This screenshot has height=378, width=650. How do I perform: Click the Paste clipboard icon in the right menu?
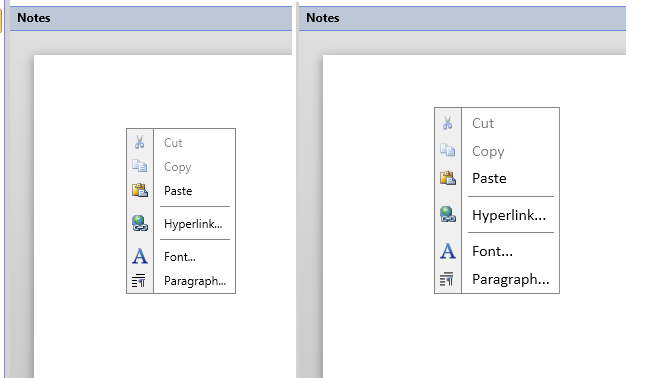448,178
